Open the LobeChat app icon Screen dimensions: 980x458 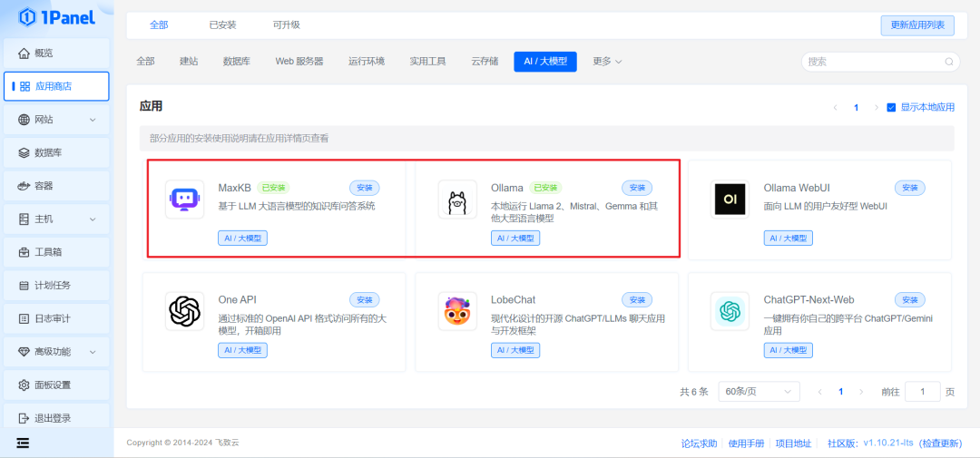click(x=457, y=311)
